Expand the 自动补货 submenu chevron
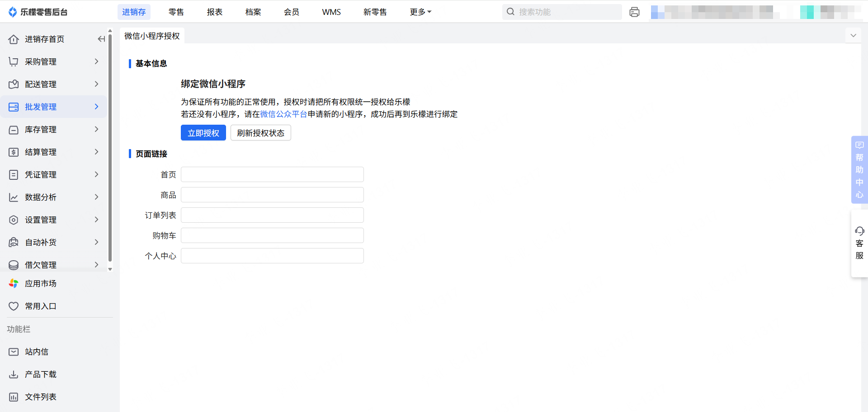Image resolution: width=868 pixels, height=412 pixels. [x=96, y=242]
